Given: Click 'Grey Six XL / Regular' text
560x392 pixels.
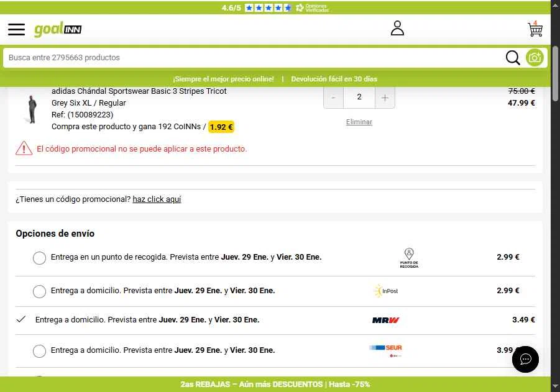Looking at the screenshot, I should (89, 103).
